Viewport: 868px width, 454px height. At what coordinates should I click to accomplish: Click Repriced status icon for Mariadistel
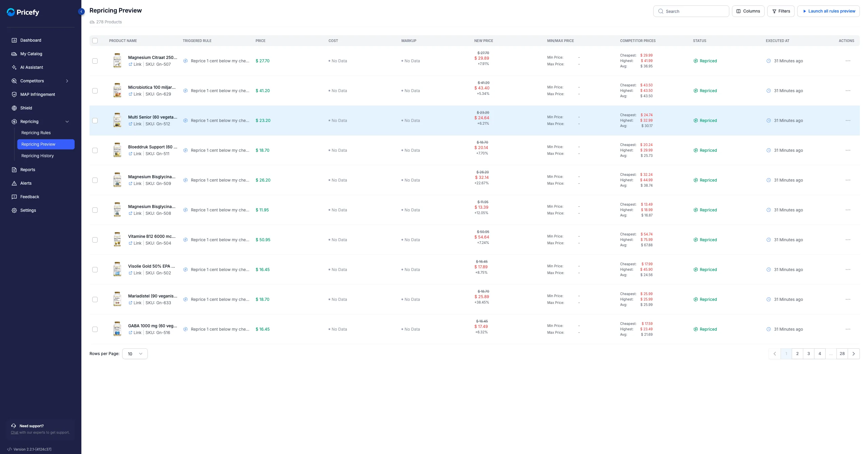pyautogui.click(x=696, y=300)
